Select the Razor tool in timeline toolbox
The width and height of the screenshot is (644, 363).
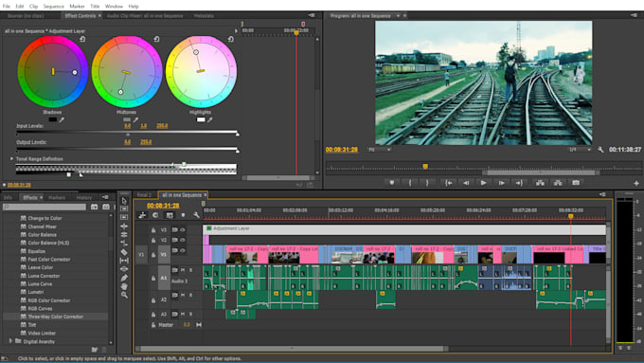click(x=124, y=252)
